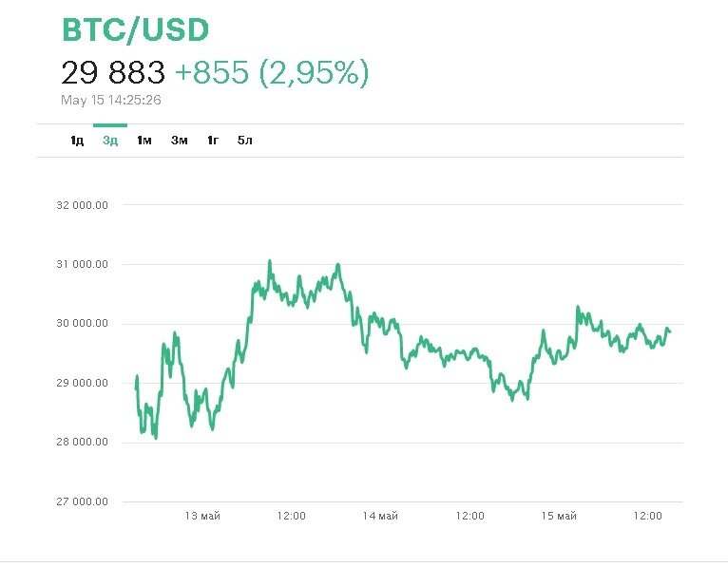Click the 30 000.00 y-axis label
The width and height of the screenshot is (728, 567).
coord(83,324)
